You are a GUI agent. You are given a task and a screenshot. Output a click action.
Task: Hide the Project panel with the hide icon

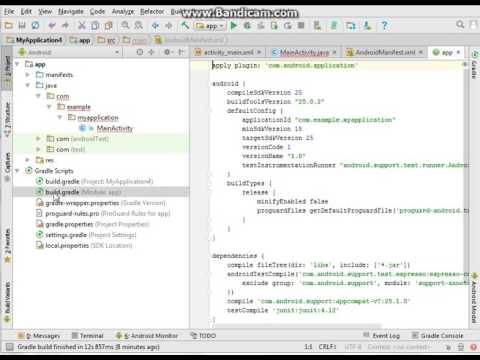(x=181, y=52)
